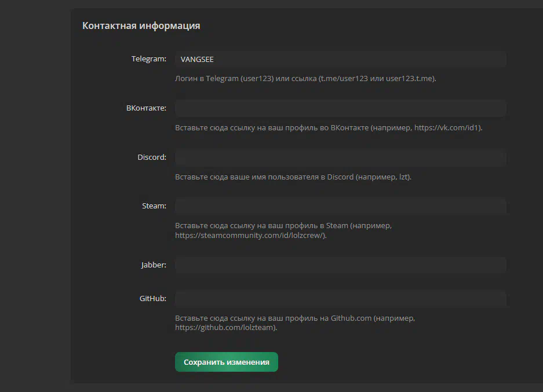Save changes with the green Сохранить изменения button
The height and width of the screenshot is (392, 543).
pyautogui.click(x=227, y=362)
